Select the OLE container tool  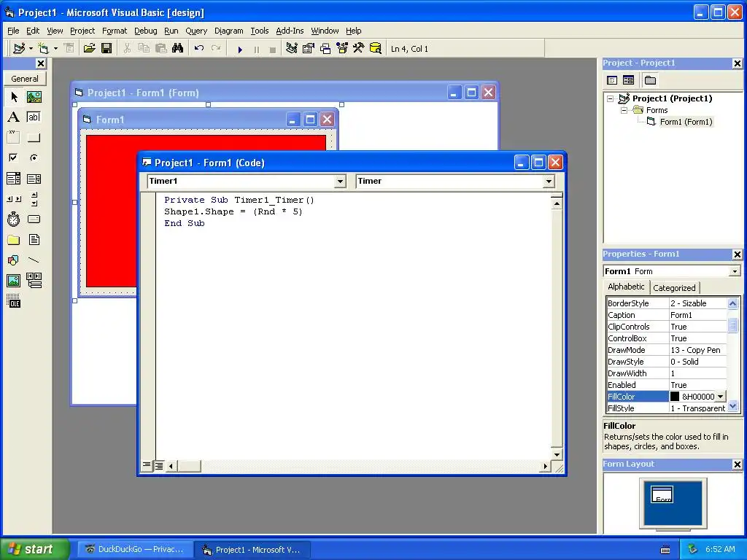[14, 301]
